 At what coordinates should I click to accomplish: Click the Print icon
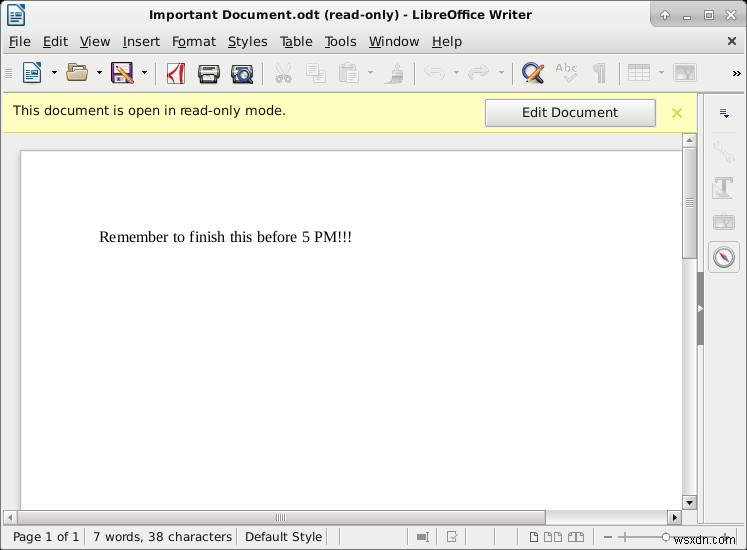209,74
